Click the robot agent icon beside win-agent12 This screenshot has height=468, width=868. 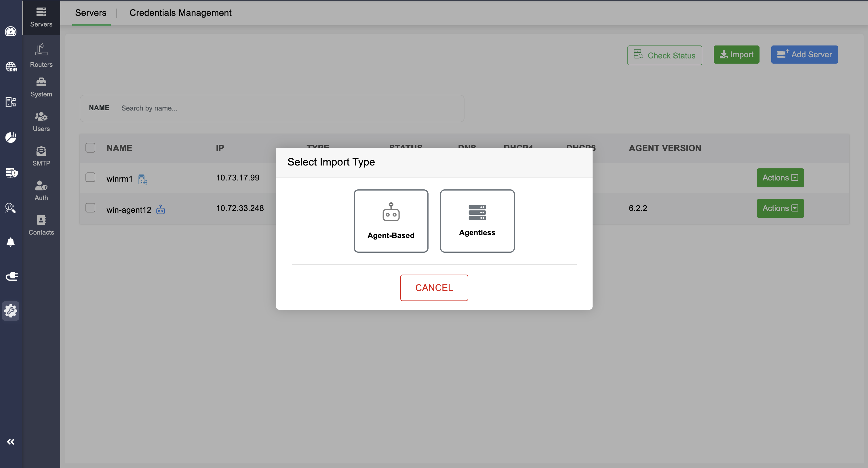tap(161, 210)
